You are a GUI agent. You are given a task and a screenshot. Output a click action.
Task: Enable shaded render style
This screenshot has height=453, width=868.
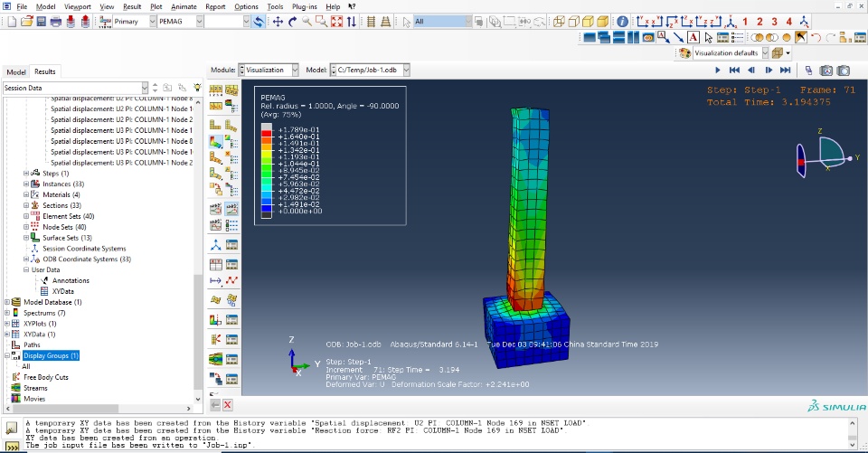pos(602,22)
